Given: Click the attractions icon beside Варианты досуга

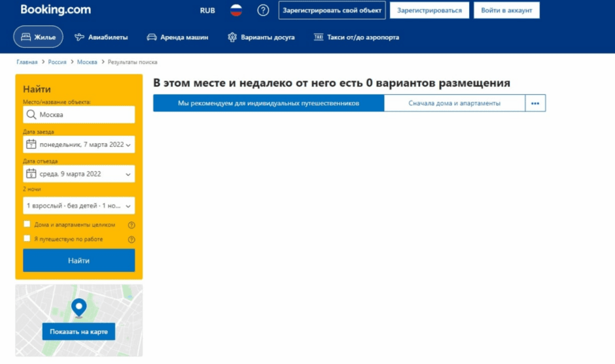Looking at the screenshot, I should tap(232, 37).
